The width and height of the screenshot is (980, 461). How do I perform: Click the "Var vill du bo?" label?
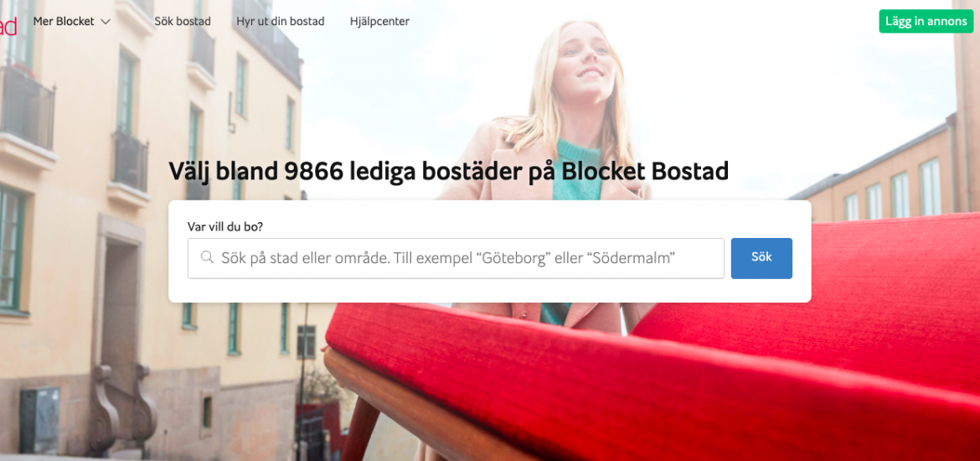225,225
